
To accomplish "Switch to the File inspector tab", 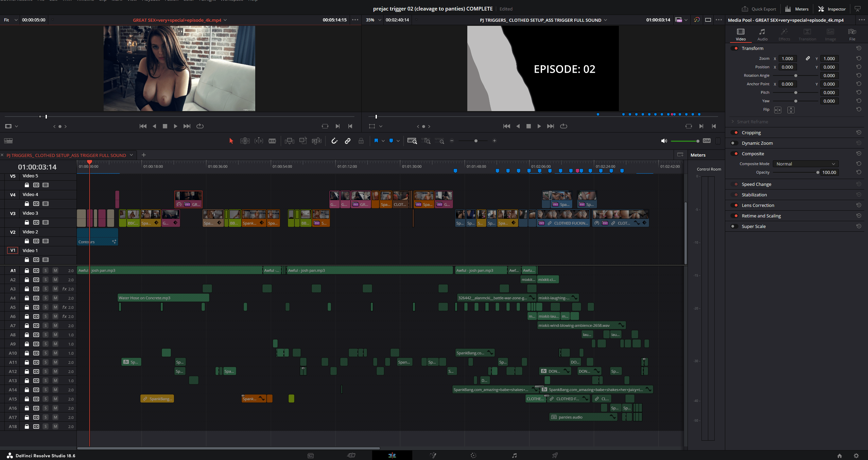I will click(852, 34).
